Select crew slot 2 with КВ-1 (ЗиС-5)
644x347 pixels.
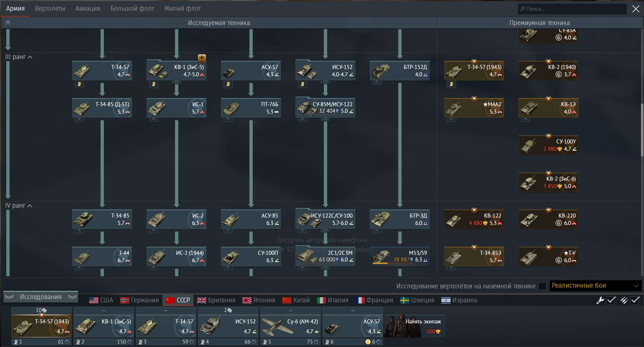point(104,327)
